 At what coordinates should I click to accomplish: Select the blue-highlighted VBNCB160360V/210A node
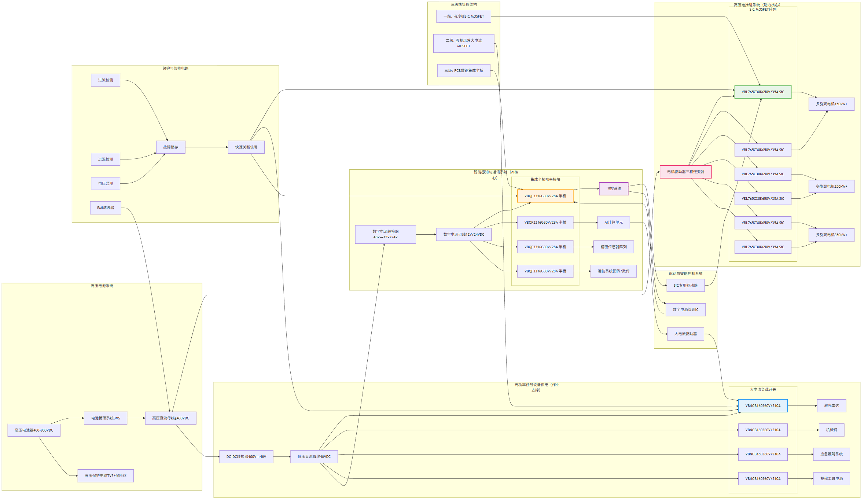click(x=763, y=406)
